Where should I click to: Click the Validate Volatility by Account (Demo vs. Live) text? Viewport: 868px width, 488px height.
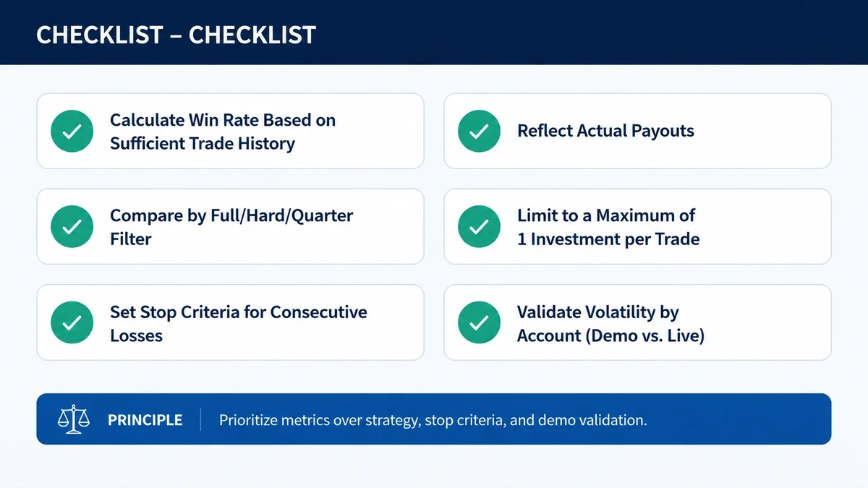pyautogui.click(x=610, y=323)
